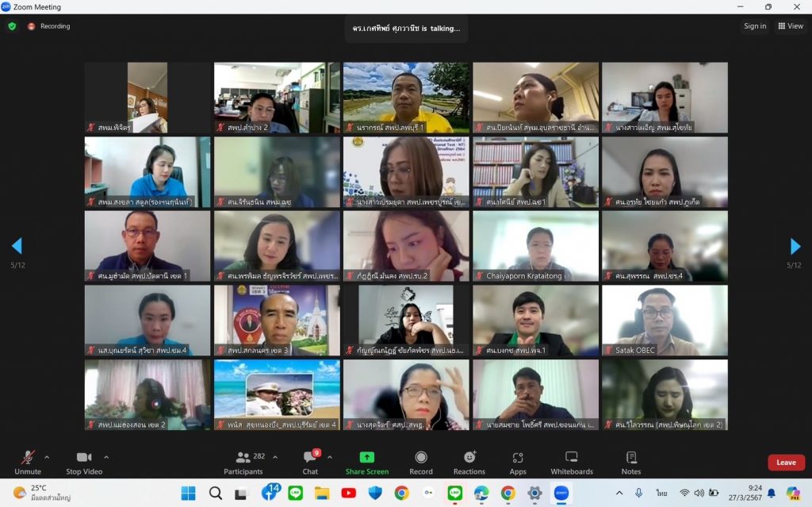The height and width of the screenshot is (507, 812).
Task: Open the Chat panel
Action: pyautogui.click(x=310, y=462)
